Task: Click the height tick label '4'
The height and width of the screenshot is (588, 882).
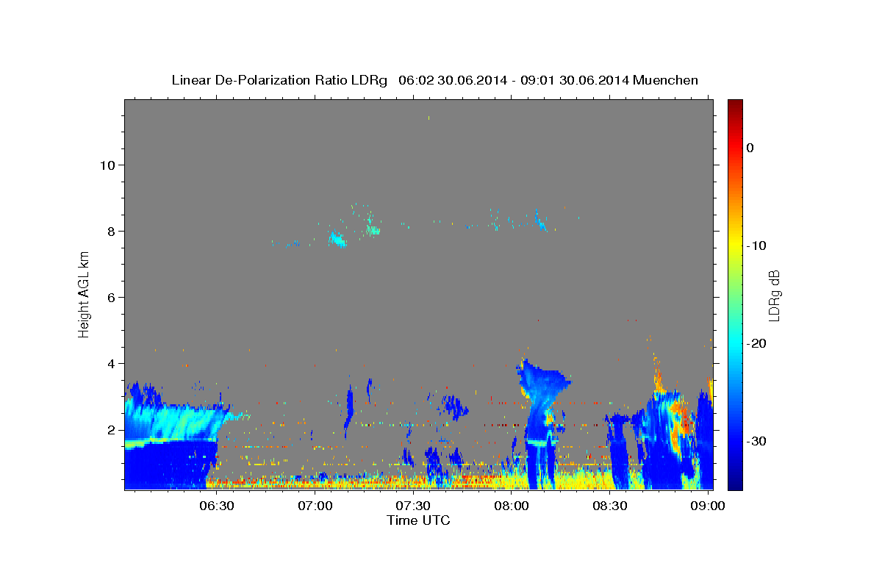Action: pyautogui.click(x=112, y=363)
